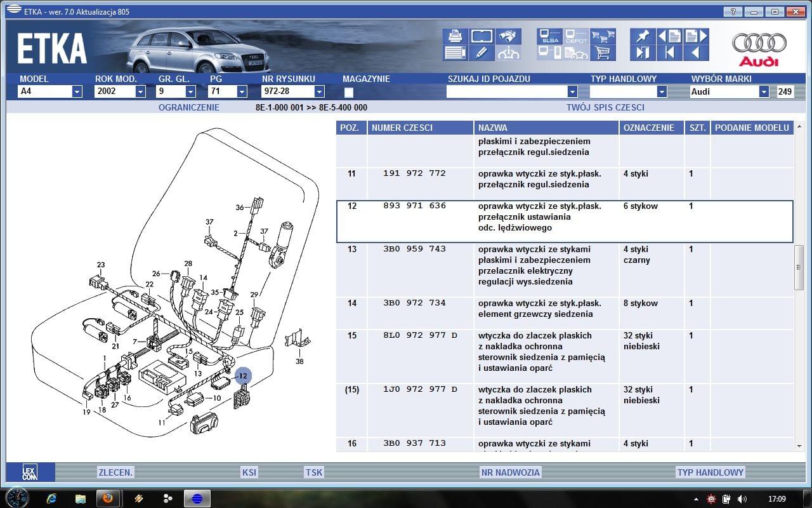Click the pushpin bookmark icon
Image resolution: width=812 pixels, height=508 pixels.
643,36
